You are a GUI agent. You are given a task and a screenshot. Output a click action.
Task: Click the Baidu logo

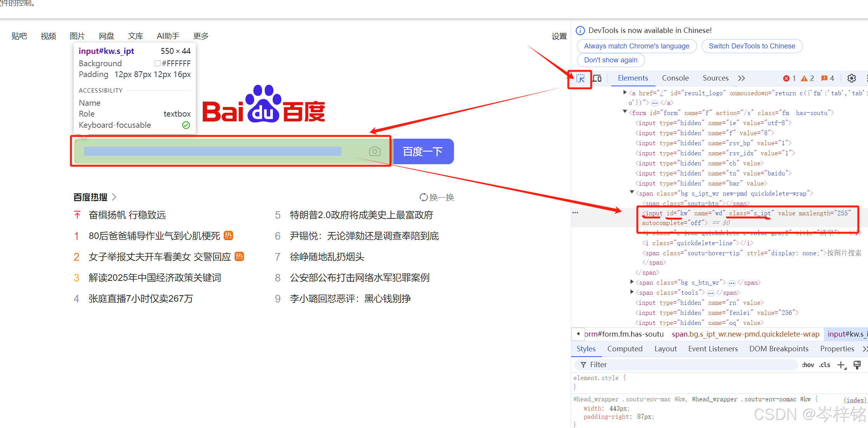click(x=264, y=104)
